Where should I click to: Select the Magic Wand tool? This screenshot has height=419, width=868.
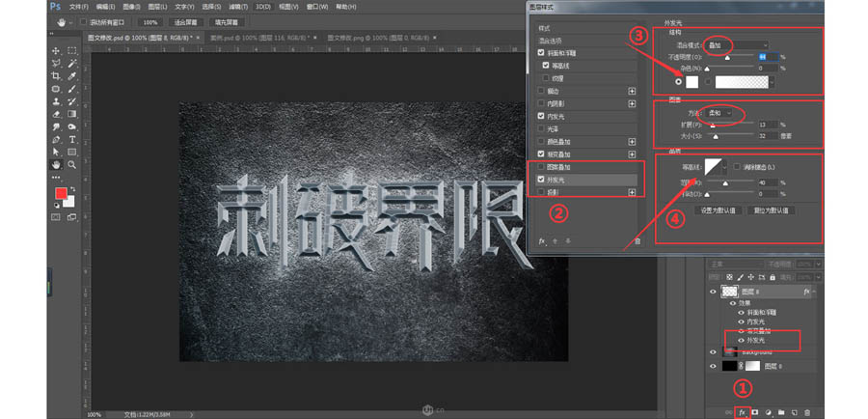71,63
